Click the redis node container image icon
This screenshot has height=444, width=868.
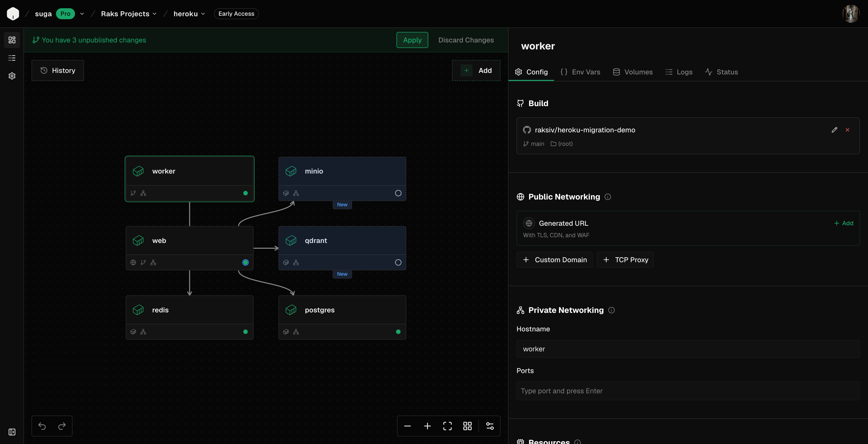(x=133, y=332)
